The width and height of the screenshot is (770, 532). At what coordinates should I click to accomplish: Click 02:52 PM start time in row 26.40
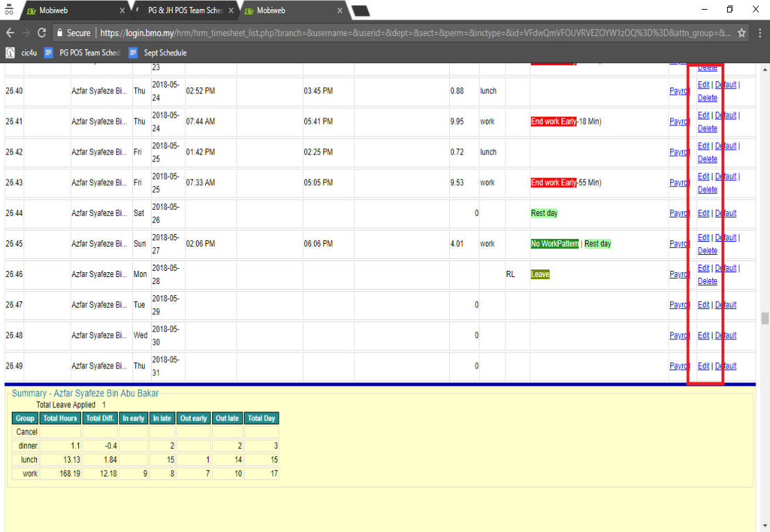point(200,91)
